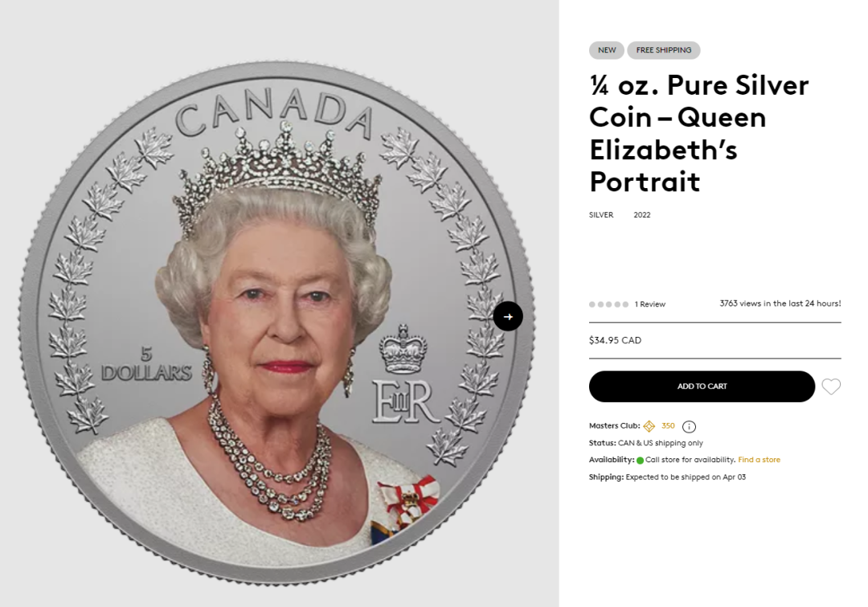Select the NEW badge
The width and height of the screenshot is (868, 607).
pos(607,50)
